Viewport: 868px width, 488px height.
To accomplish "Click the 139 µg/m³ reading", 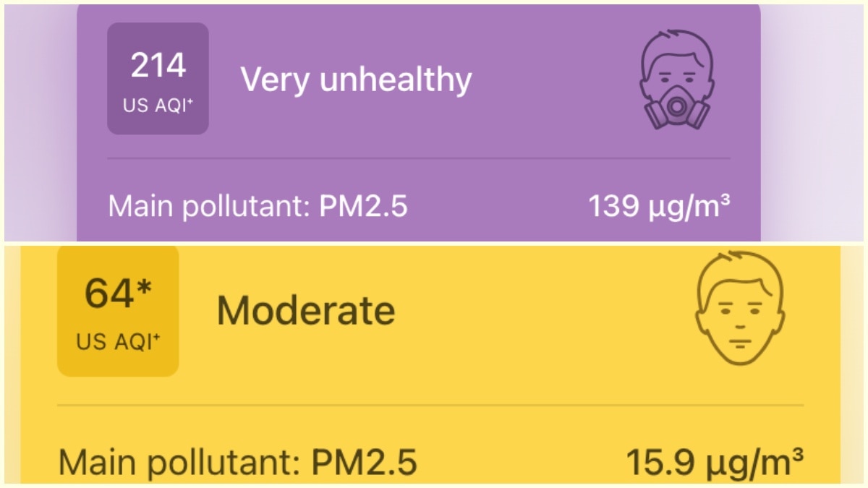I will [x=662, y=205].
